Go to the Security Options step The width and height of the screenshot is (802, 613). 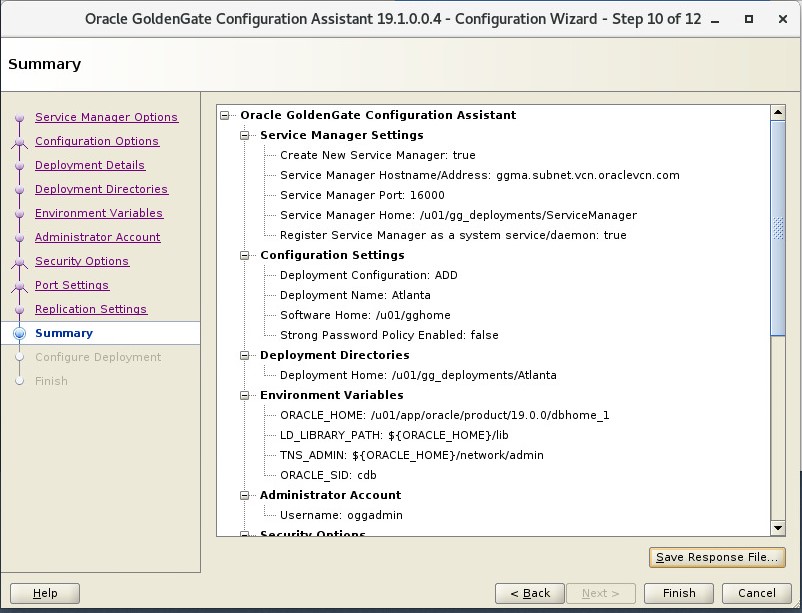coord(82,261)
